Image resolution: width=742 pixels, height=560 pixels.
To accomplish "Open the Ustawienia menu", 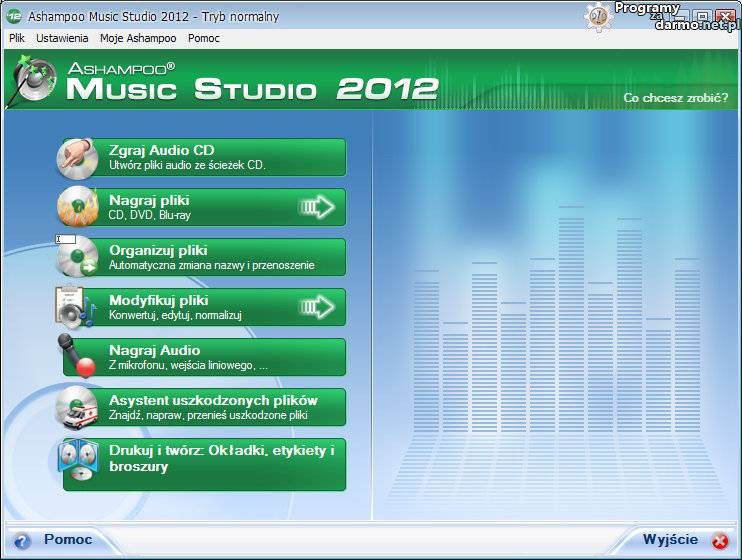I will (62, 38).
